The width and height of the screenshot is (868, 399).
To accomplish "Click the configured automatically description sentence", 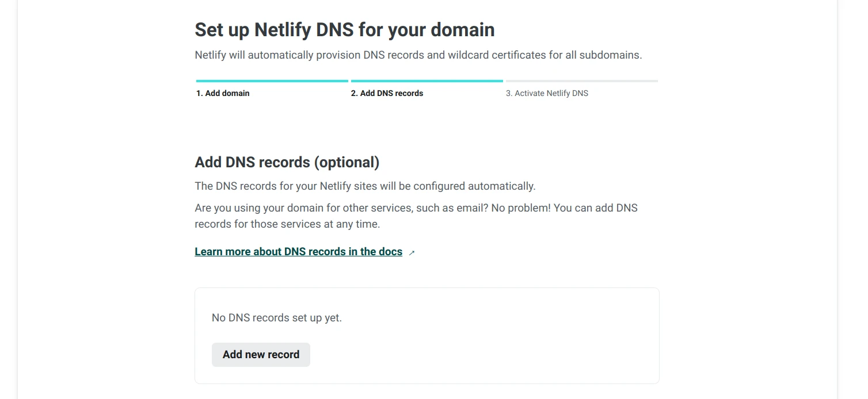I will point(365,186).
